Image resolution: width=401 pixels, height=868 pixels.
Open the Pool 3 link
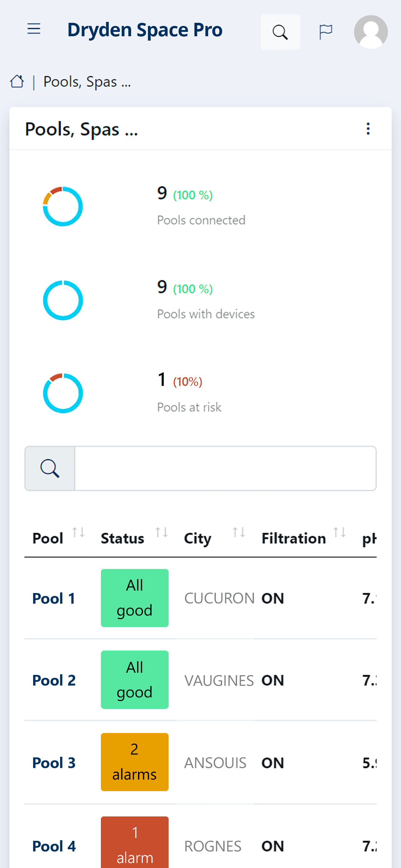pos(54,762)
